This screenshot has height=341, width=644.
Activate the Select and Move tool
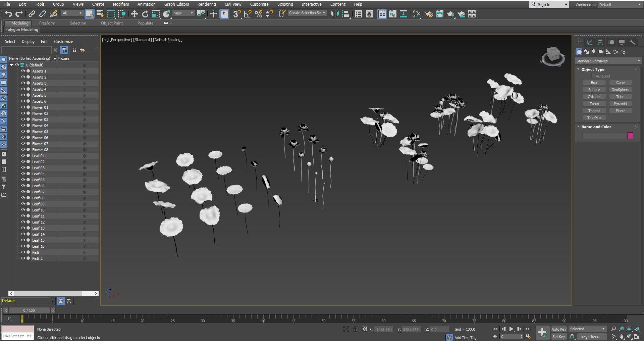coord(135,14)
